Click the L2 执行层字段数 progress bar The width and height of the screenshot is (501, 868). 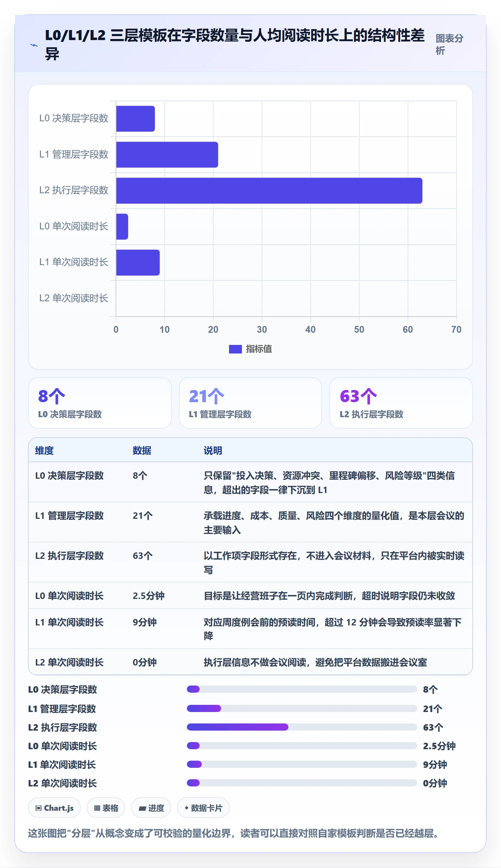click(302, 727)
